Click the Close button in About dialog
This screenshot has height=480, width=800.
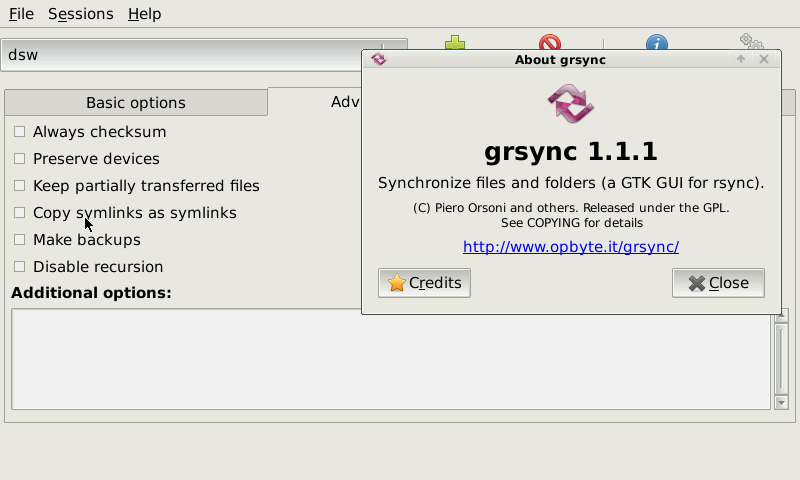coord(718,283)
